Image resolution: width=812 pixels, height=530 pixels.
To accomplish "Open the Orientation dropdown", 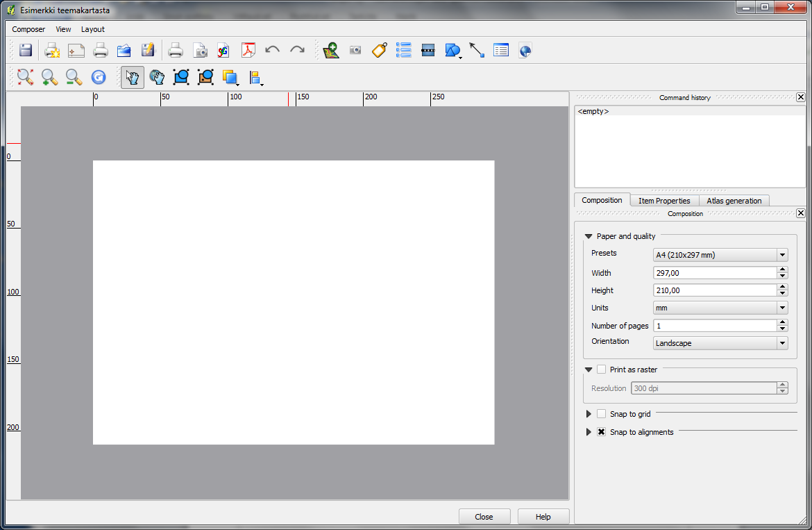I will 720,343.
